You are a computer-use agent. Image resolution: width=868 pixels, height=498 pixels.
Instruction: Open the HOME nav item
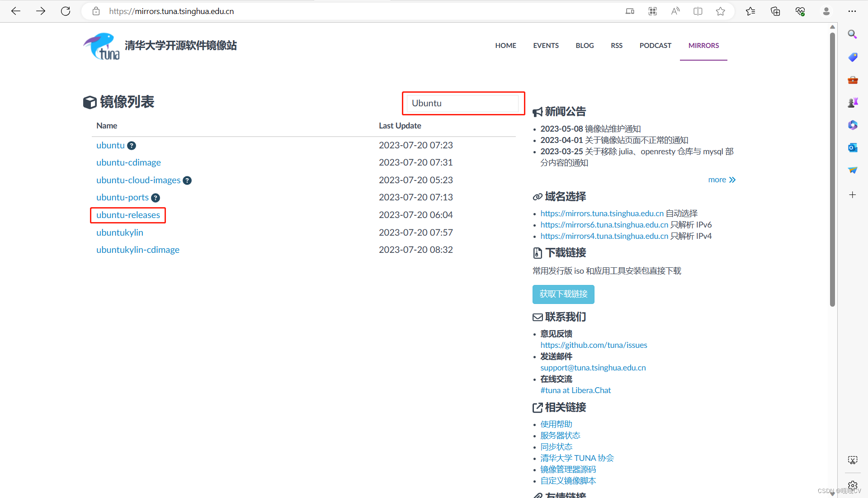point(505,45)
